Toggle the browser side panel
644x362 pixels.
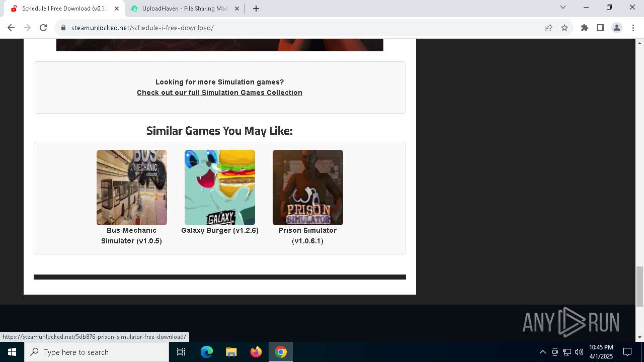pos(601,28)
